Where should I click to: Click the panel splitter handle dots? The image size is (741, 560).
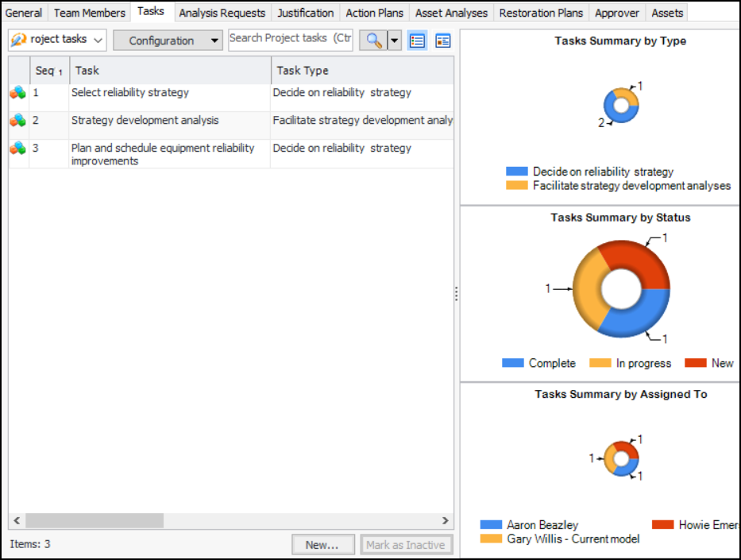(456, 293)
